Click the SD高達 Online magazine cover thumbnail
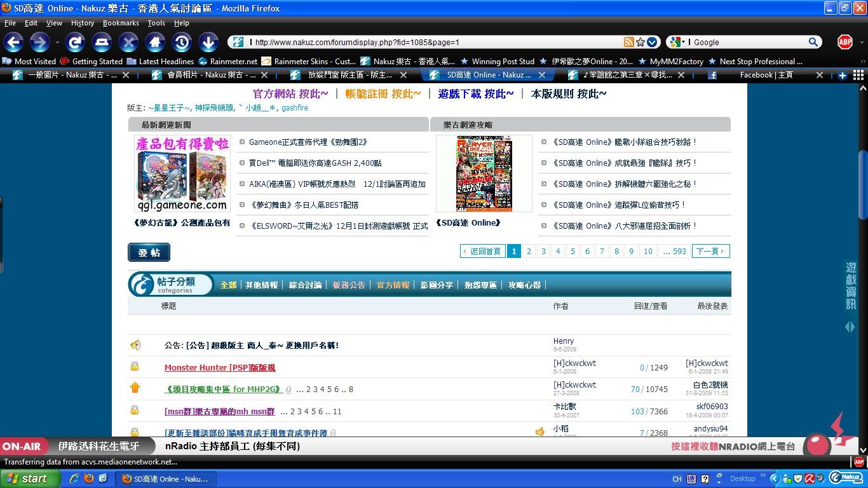Image resolution: width=868 pixels, height=488 pixels. pyautogui.click(x=484, y=173)
